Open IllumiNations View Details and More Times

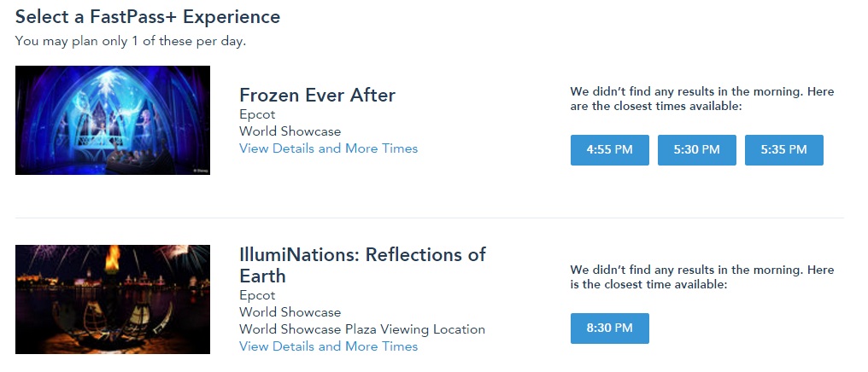click(x=328, y=346)
